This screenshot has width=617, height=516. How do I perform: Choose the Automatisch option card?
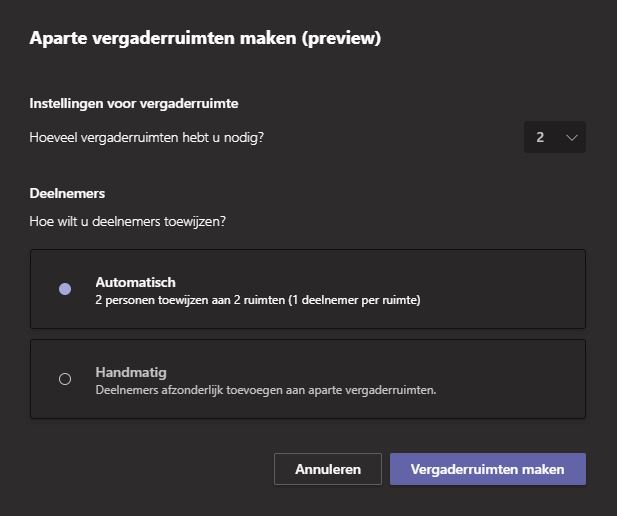pyautogui.click(x=308, y=289)
